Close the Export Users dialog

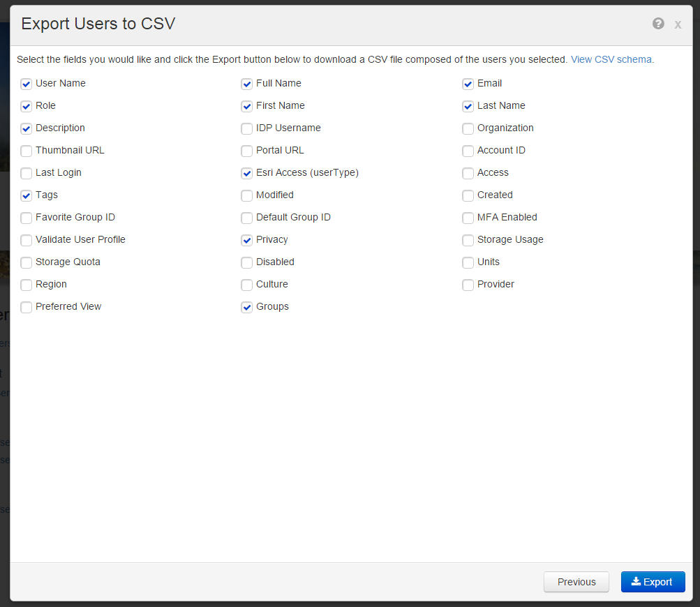coord(678,24)
